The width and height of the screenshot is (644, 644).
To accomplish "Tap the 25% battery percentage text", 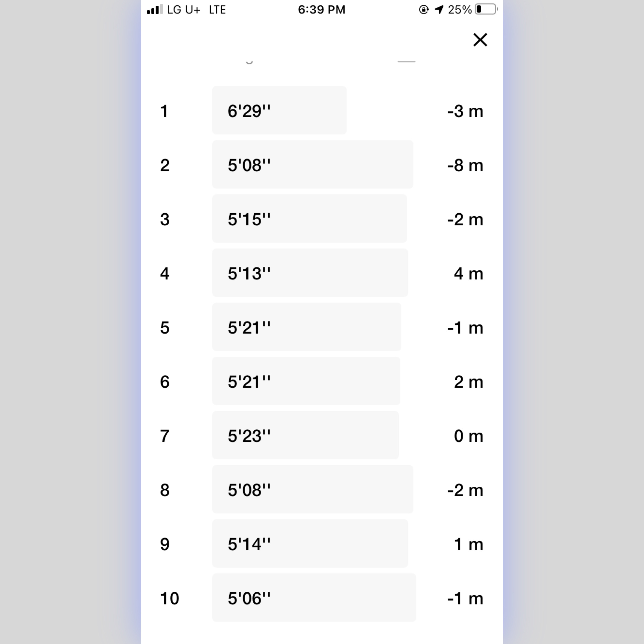I will (460, 10).
